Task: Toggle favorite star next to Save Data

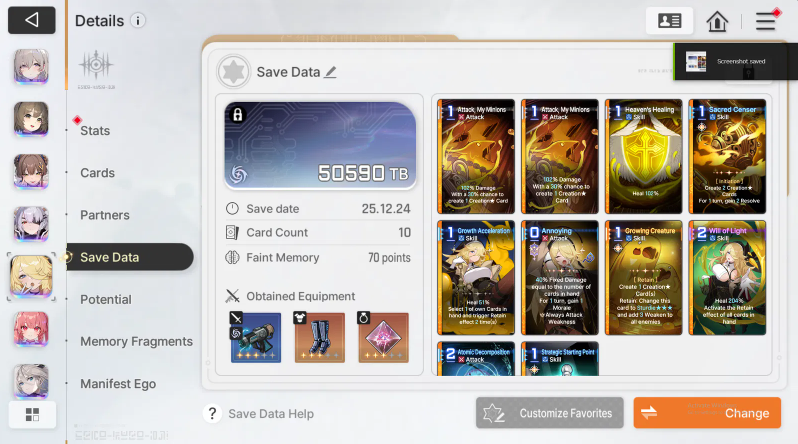Action: tap(233, 72)
